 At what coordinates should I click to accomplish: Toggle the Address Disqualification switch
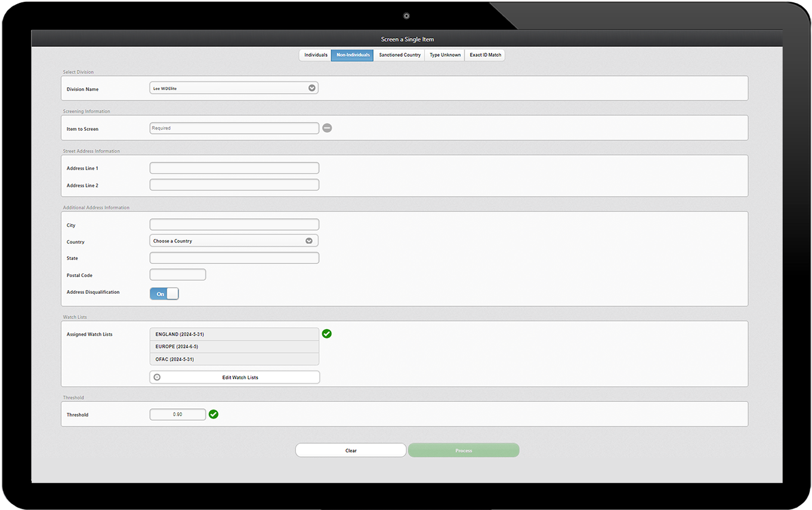click(x=164, y=294)
